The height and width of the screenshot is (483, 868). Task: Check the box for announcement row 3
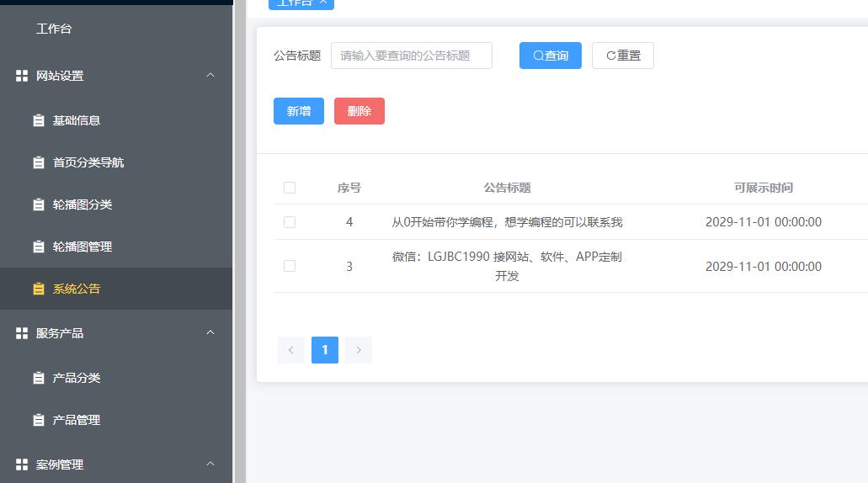point(290,266)
